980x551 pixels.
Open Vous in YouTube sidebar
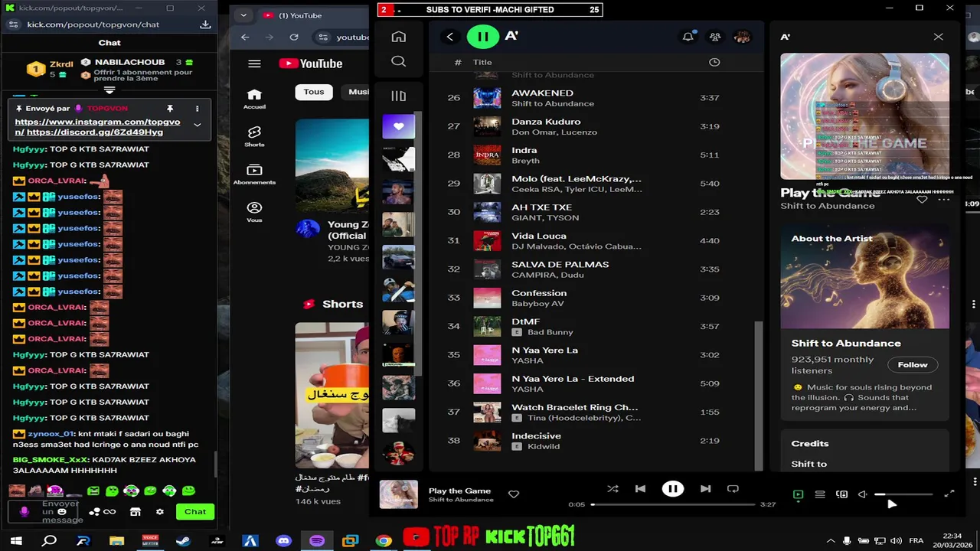(x=254, y=212)
